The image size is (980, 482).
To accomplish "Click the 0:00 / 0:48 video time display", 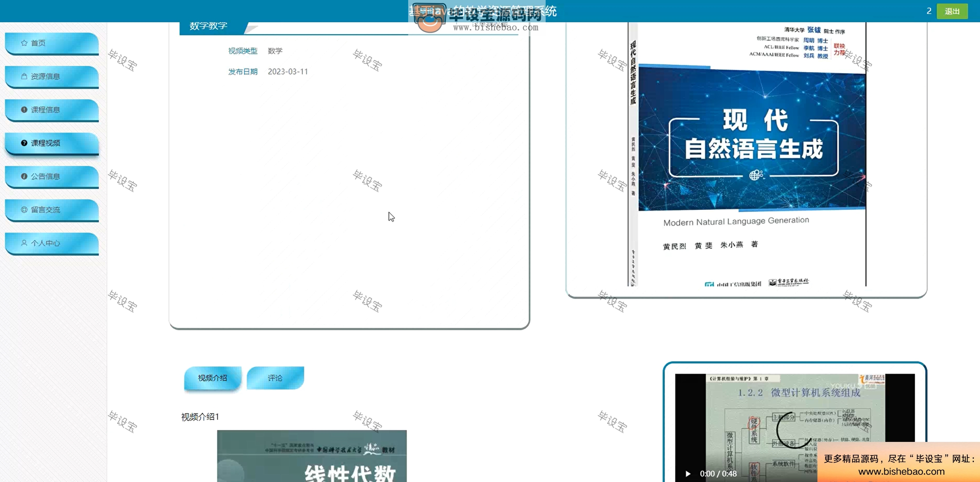I will 718,474.
